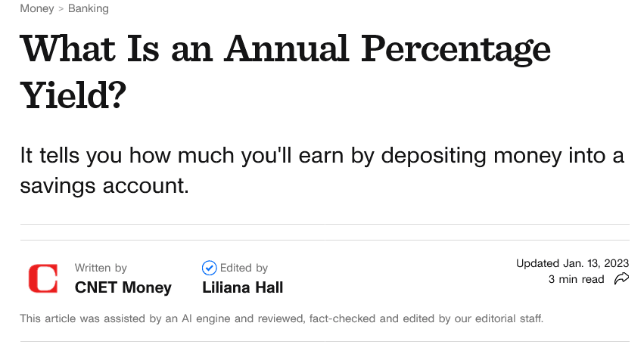Click the "3 min read" indicator
644x357 pixels.
tap(576, 279)
